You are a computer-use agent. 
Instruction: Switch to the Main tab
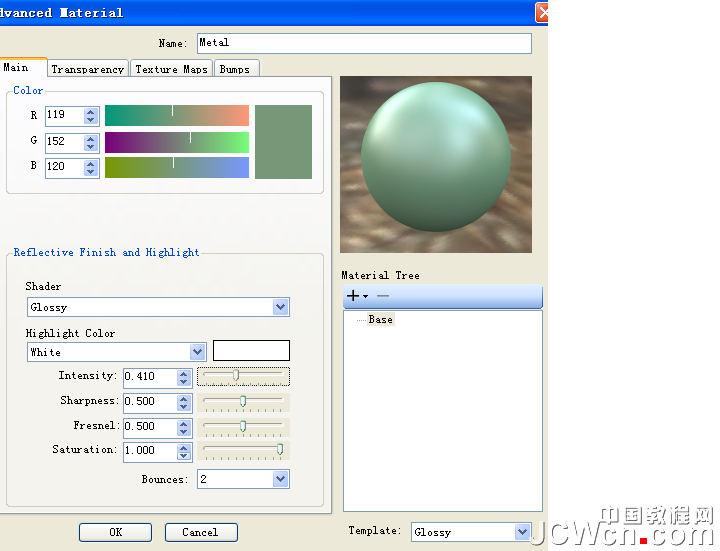[x=23, y=67]
